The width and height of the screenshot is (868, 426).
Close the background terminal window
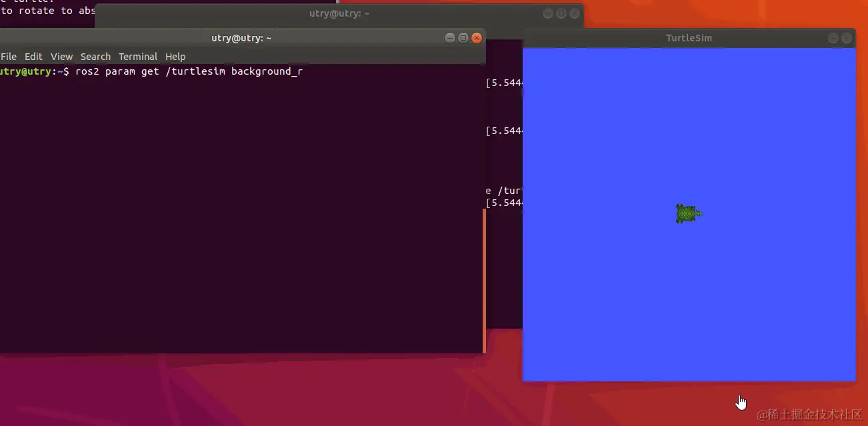575,13
